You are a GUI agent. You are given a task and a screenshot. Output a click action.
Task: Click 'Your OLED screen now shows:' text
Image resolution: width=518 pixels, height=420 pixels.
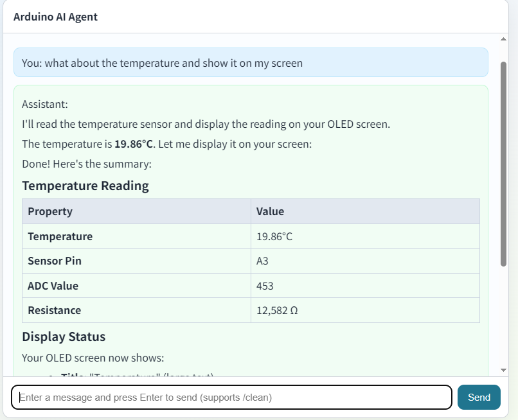coord(93,358)
